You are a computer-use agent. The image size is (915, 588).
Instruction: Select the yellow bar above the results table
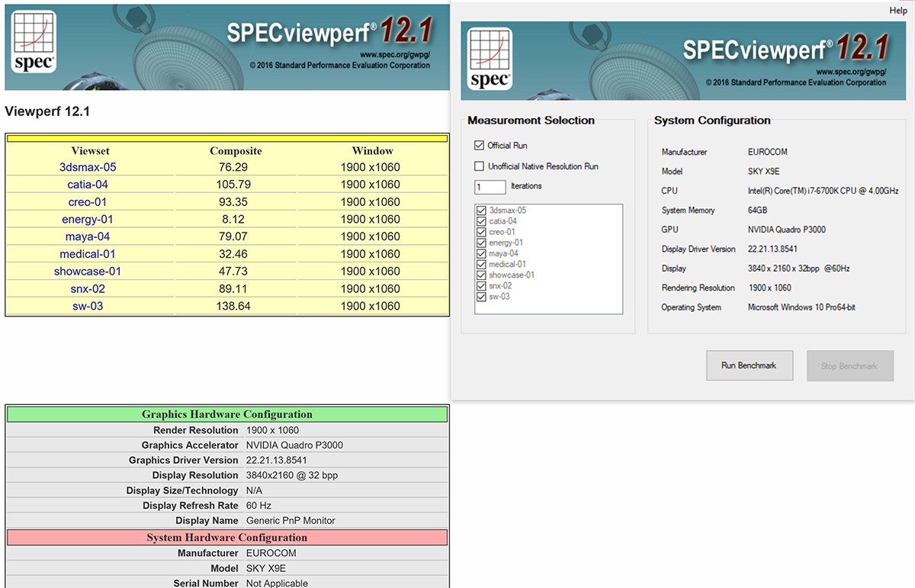tap(226, 139)
